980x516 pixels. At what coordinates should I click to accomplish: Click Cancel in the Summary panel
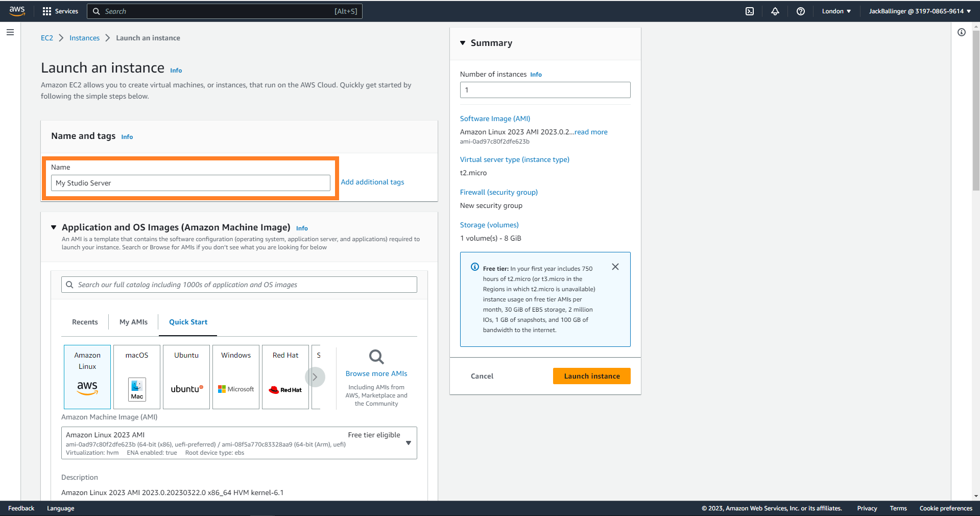point(482,376)
